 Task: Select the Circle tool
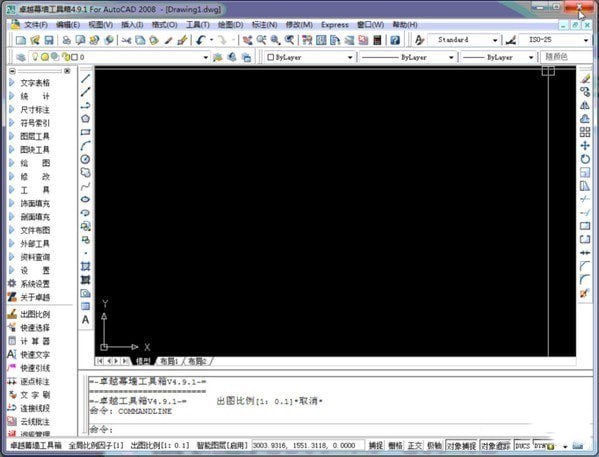86,159
